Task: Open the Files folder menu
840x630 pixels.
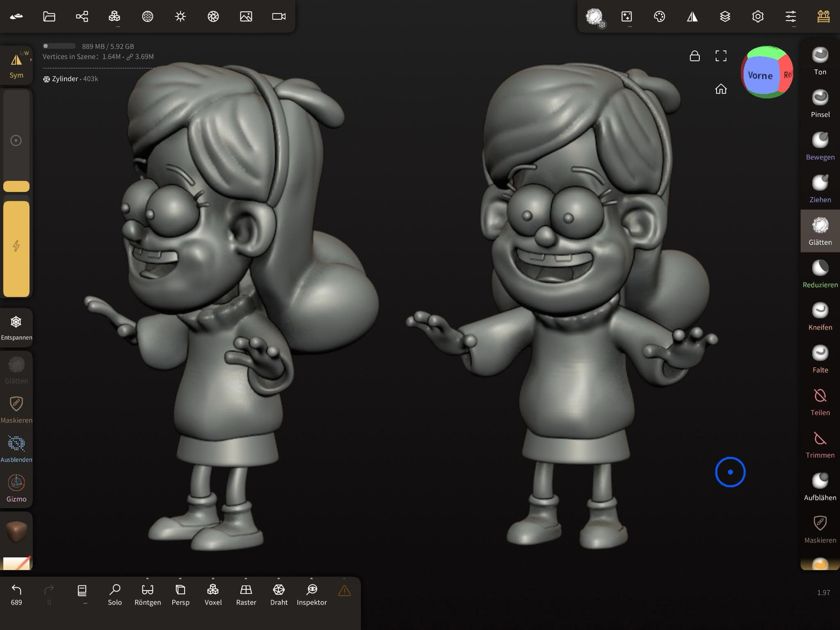Action: coord(49,16)
